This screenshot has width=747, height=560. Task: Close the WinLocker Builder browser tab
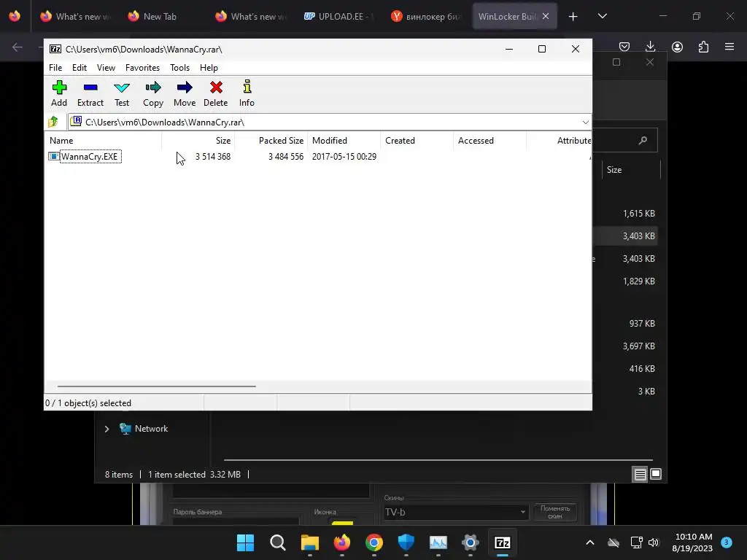[546, 16]
